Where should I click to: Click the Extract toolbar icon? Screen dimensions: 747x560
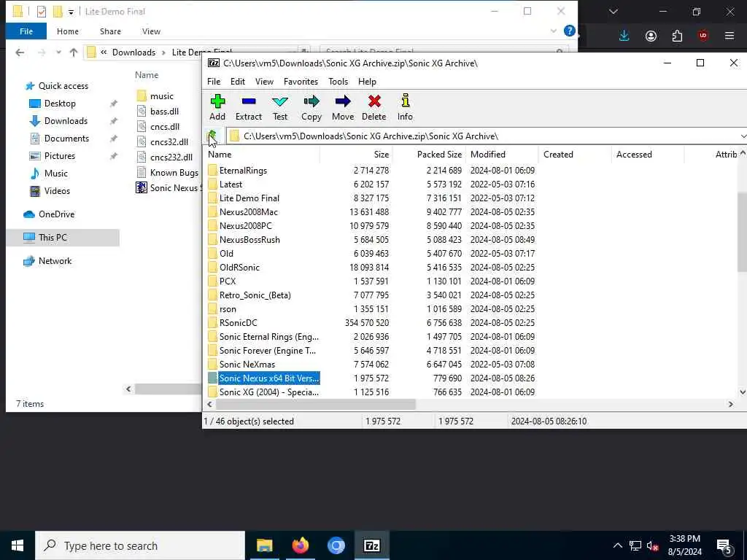pyautogui.click(x=249, y=107)
